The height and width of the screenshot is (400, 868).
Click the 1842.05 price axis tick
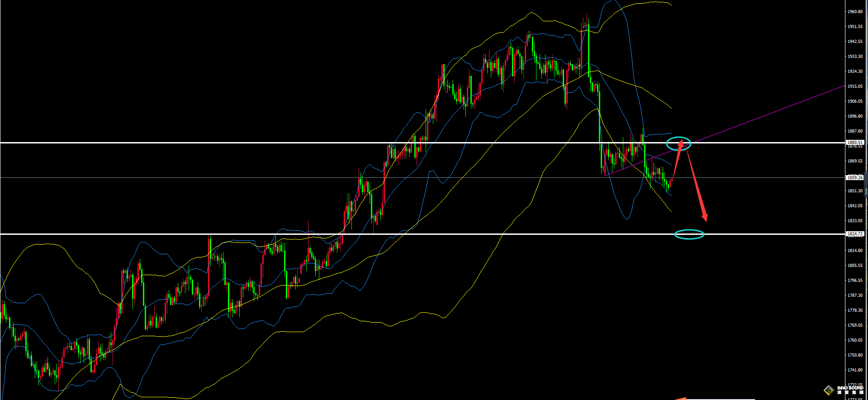click(854, 206)
